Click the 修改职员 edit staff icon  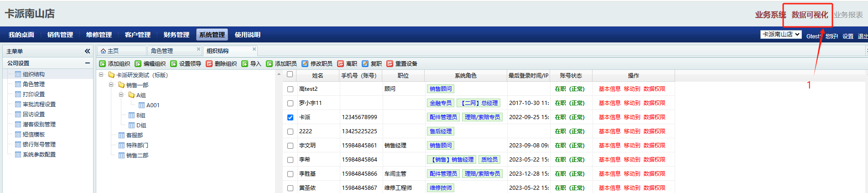pos(305,64)
